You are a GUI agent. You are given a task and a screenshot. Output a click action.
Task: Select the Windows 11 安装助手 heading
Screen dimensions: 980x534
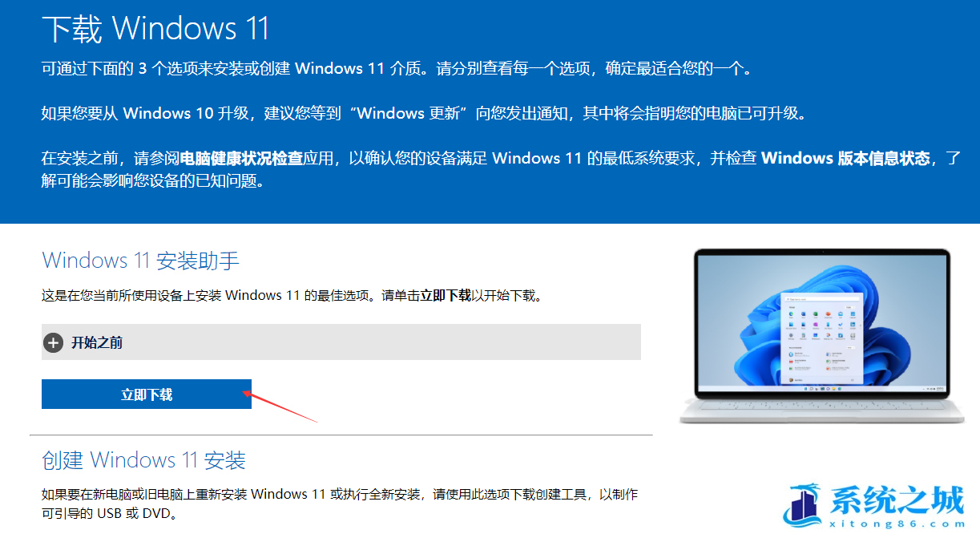point(140,260)
